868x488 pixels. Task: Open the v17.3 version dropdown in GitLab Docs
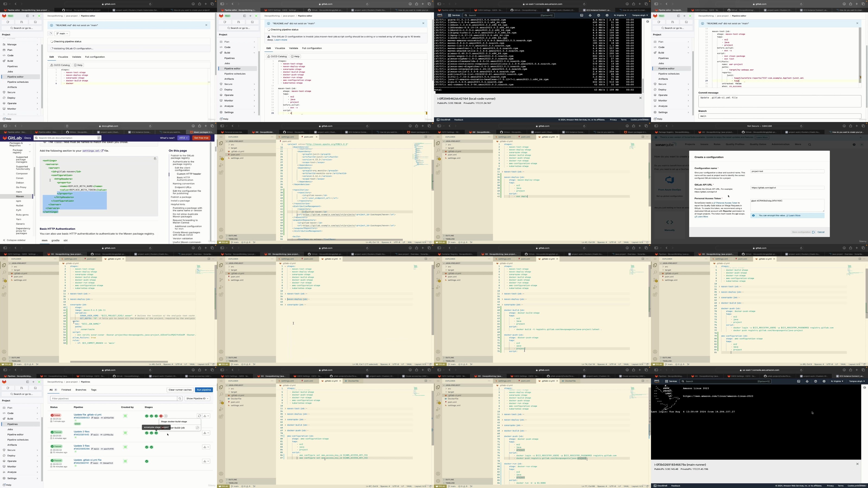pos(183,138)
